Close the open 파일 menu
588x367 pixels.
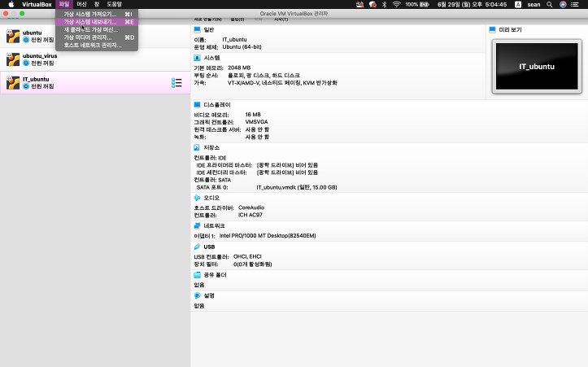point(64,5)
